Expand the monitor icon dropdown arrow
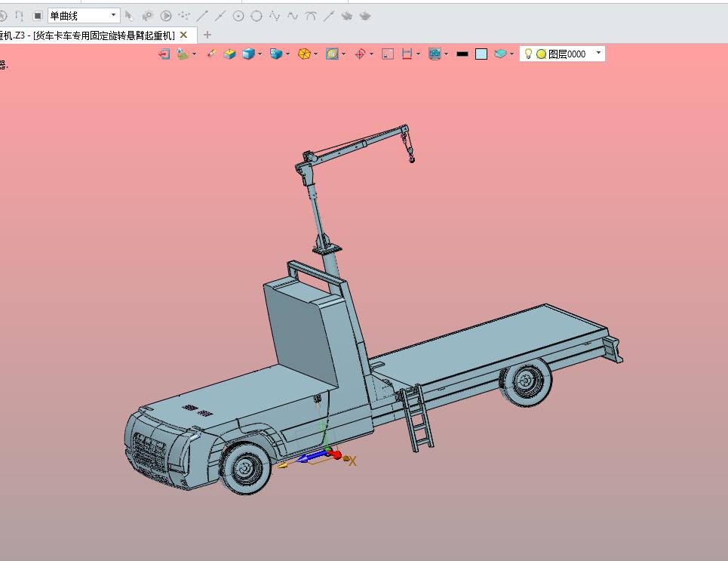 tap(446, 54)
